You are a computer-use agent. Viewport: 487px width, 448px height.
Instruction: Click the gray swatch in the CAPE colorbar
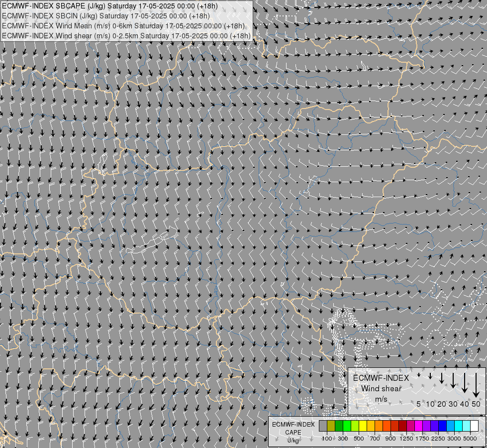coord(323,426)
